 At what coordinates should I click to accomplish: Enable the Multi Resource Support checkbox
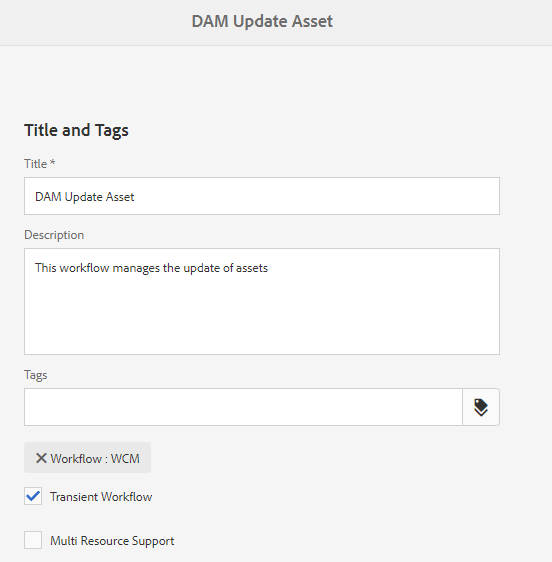33,540
